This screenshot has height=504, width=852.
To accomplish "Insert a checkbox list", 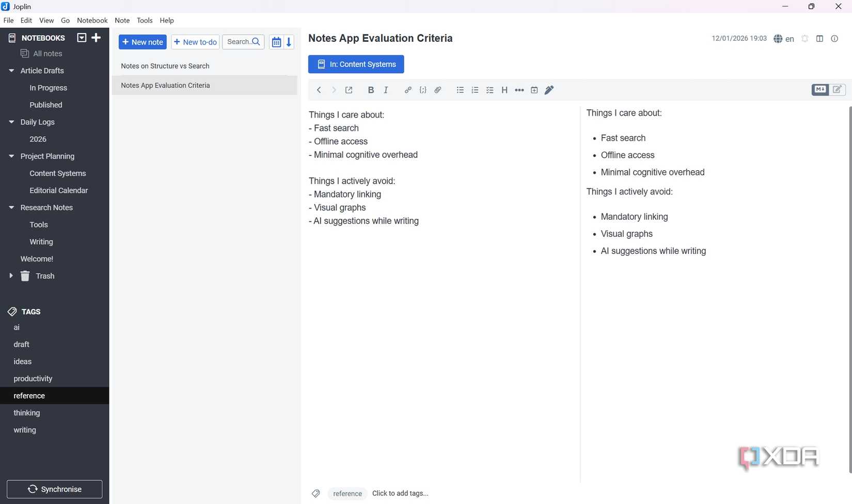I will click(490, 90).
